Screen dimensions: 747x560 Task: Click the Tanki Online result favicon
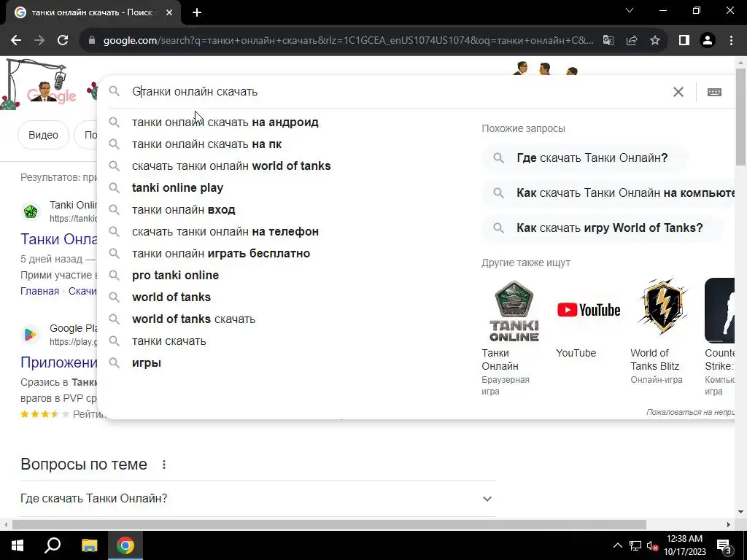coord(31,211)
